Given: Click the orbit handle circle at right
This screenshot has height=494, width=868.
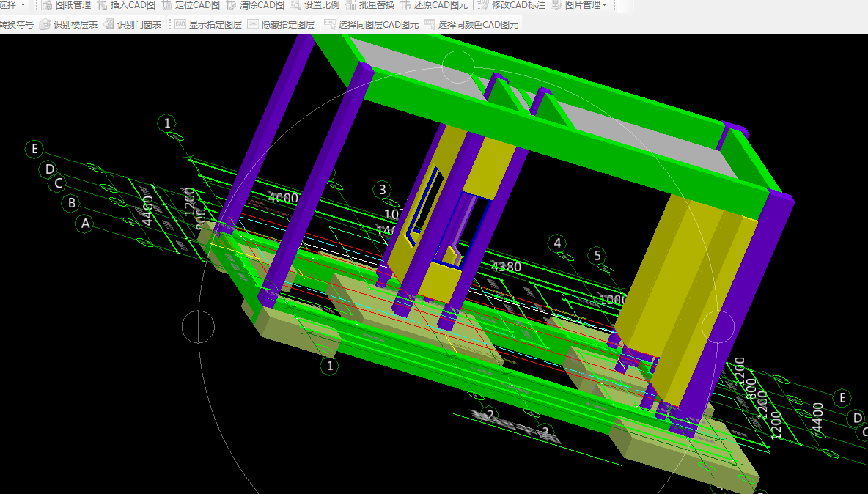Looking at the screenshot, I should (718, 326).
